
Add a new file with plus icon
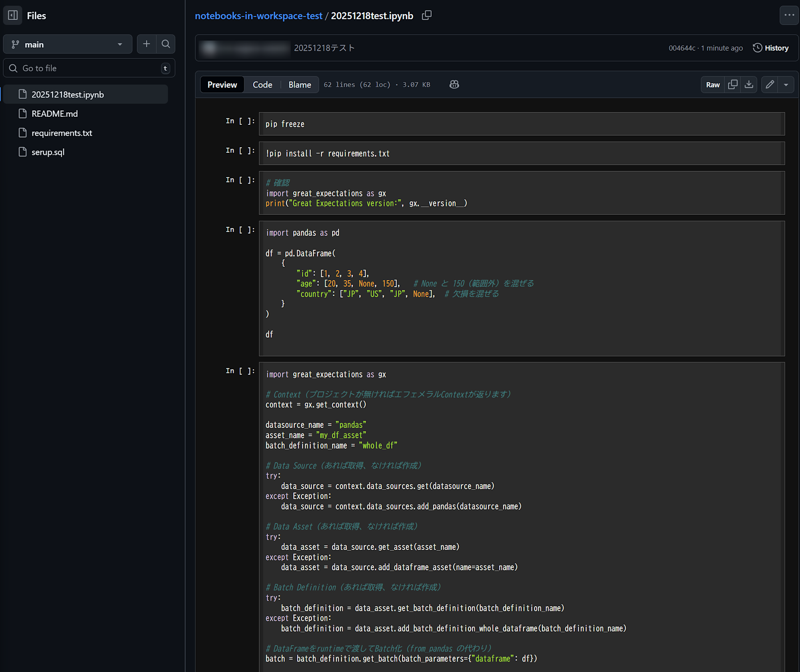146,44
